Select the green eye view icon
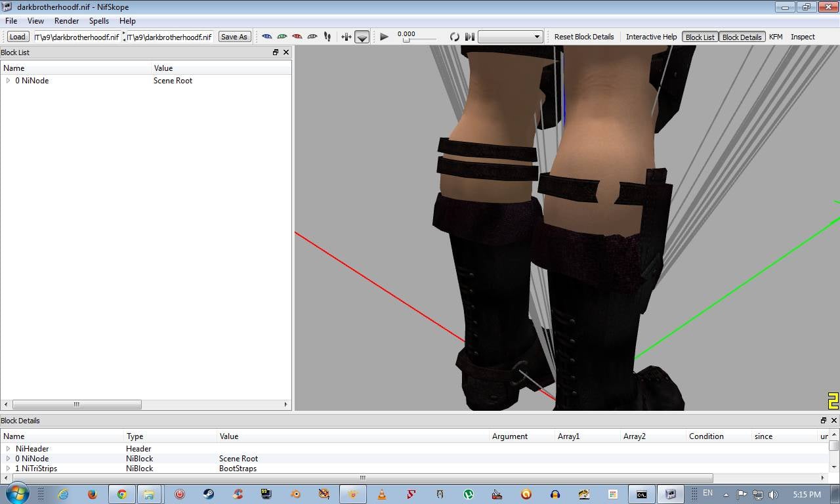 coord(282,37)
